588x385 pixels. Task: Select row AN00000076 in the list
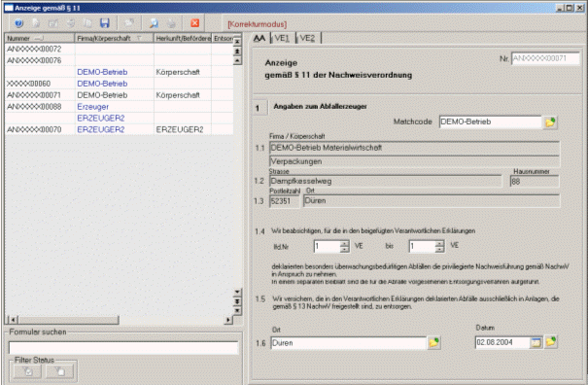pos(119,60)
